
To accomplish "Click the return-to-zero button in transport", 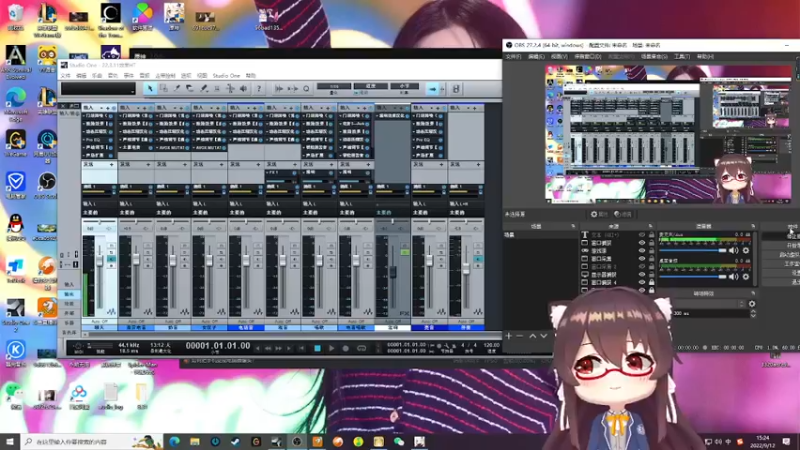I will (x=302, y=348).
